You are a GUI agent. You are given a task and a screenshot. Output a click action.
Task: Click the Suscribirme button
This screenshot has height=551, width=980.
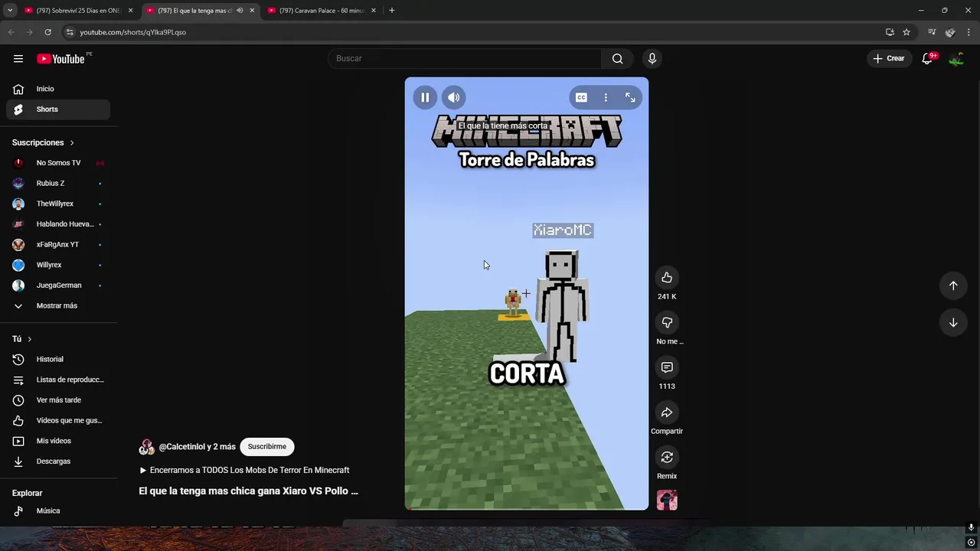(x=266, y=447)
